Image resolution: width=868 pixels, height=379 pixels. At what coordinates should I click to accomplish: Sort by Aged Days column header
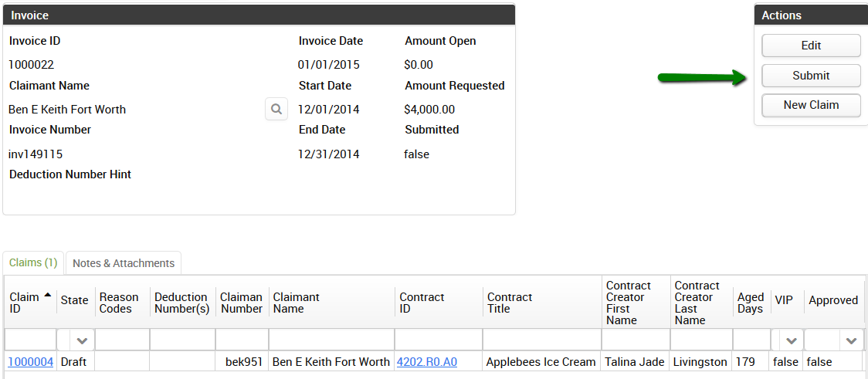[x=750, y=303]
